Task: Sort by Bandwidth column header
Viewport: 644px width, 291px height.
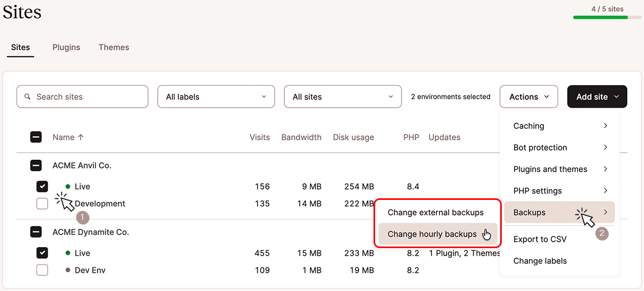Action: (301, 137)
